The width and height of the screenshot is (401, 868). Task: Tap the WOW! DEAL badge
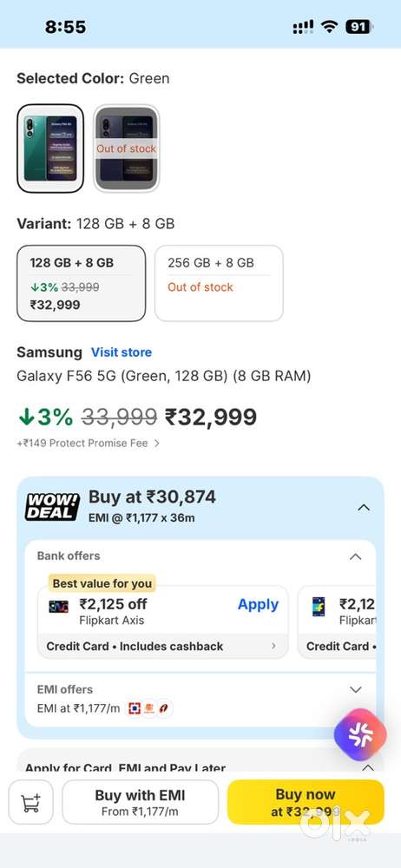click(x=52, y=507)
